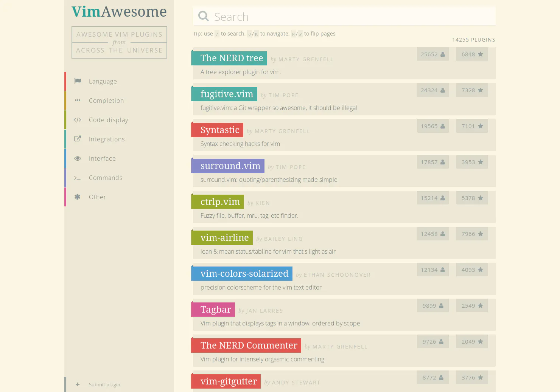Click the 14255 PLUGINS count text
This screenshot has height=392, width=560.
474,40
